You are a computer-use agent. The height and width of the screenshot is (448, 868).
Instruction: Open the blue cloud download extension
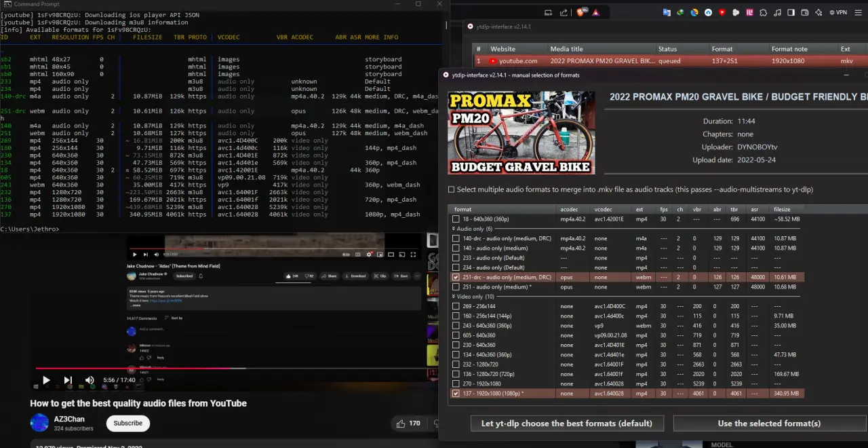click(x=709, y=12)
